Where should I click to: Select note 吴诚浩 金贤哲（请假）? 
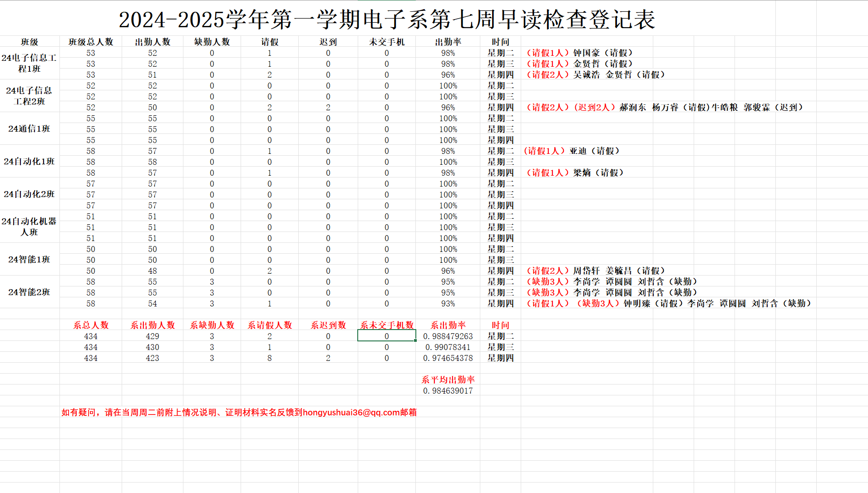pos(595,75)
